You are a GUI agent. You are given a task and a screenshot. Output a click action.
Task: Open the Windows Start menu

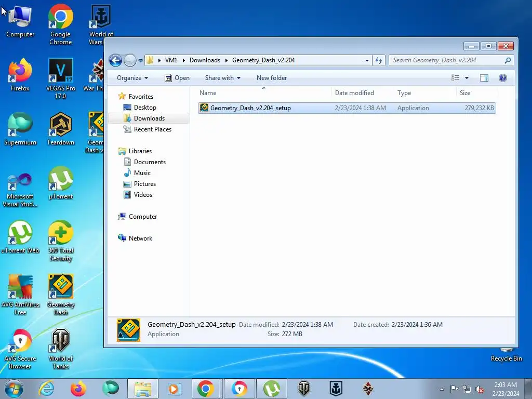[x=14, y=389]
